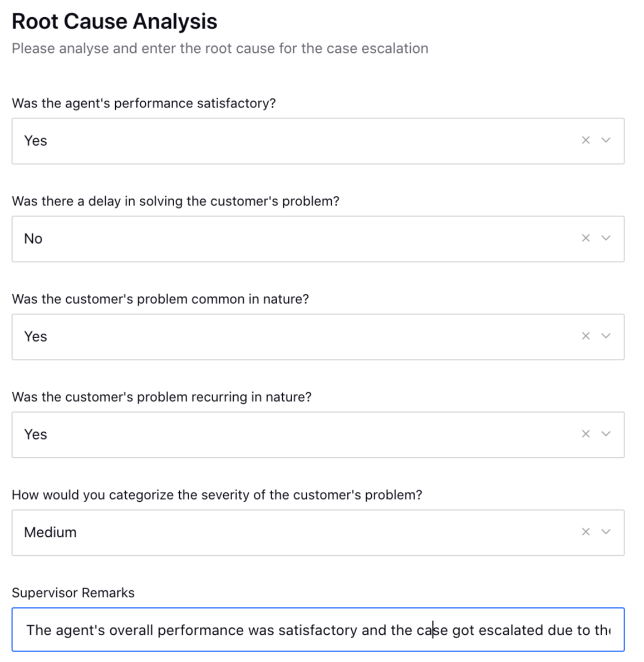Clear the delay in solving answer

(586, 238)
